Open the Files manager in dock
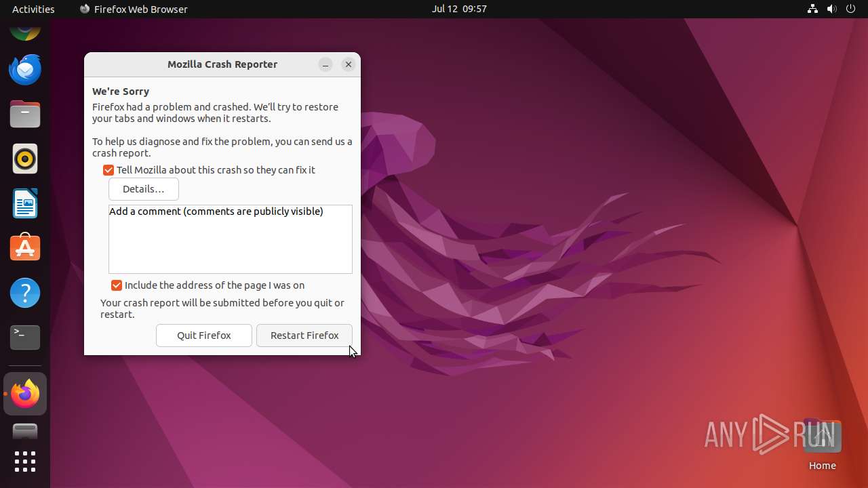This screenshot has height=488, width=868. tap(25, 114)
